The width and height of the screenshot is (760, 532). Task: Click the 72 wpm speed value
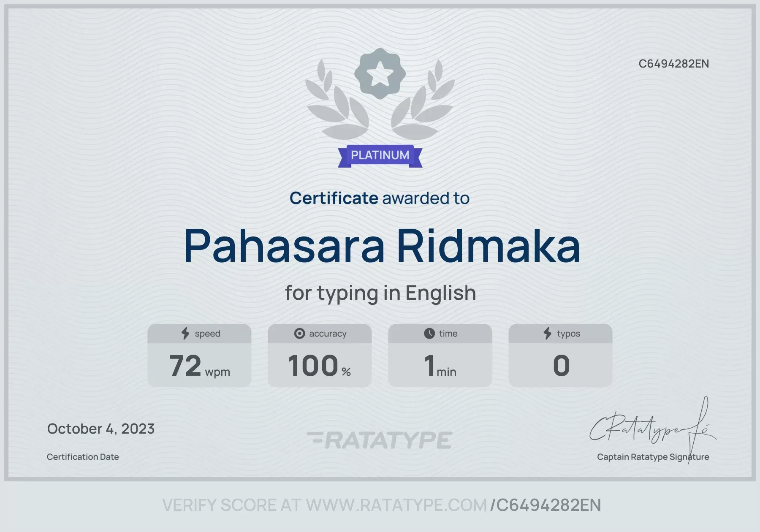tap(200, 366)
